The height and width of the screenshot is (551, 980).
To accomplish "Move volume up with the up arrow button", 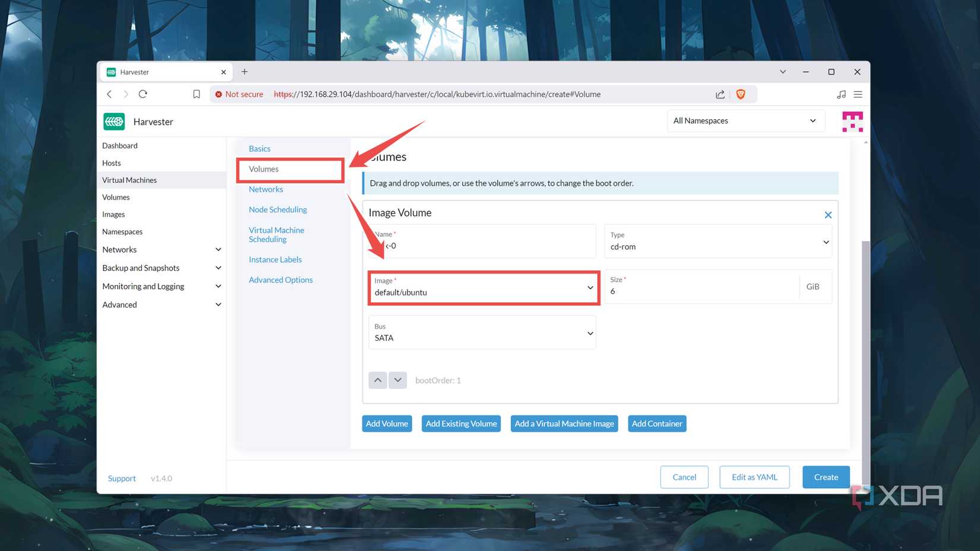I will click(x=378, y=380).
